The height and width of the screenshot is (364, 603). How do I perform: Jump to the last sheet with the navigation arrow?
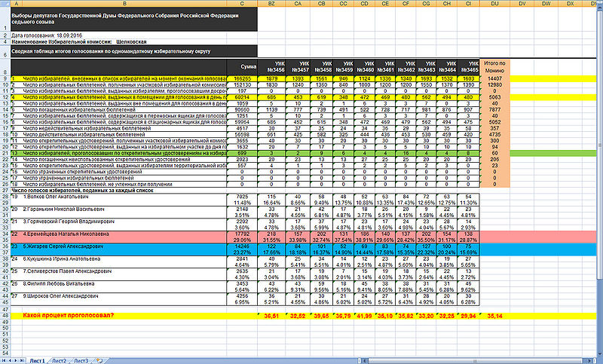pyautogui.click(x=21, y=360)
